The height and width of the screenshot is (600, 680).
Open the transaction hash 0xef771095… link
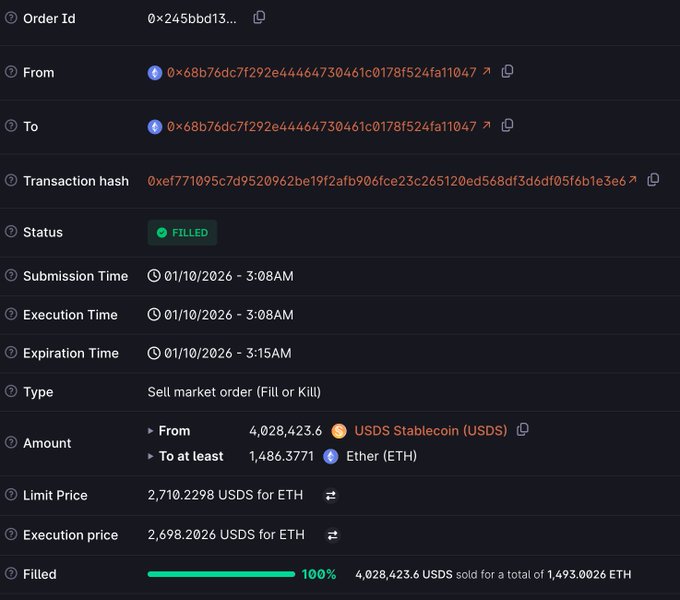click(x=386, y=181)
